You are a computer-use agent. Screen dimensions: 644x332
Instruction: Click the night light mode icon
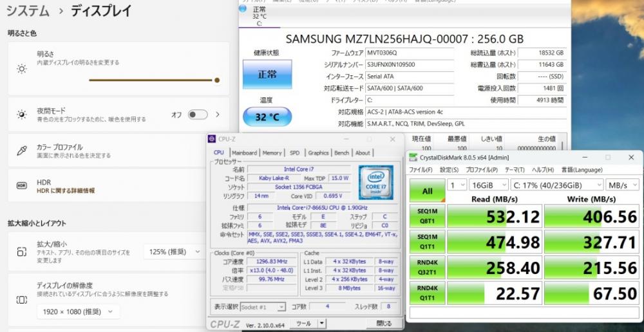coord(22,115)
